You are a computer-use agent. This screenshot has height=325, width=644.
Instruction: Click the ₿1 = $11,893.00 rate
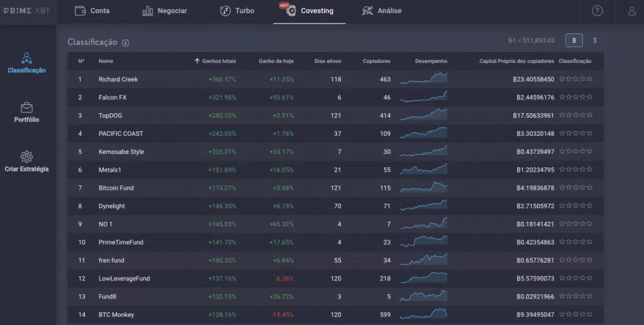coord(531,40)
